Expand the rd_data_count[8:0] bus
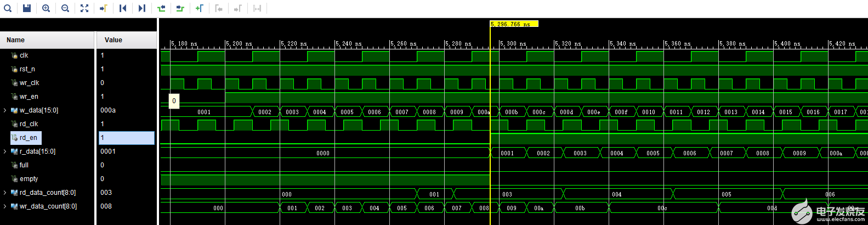Screen dimensions: 868x225 pyautogui.click(x=5, y=193)
